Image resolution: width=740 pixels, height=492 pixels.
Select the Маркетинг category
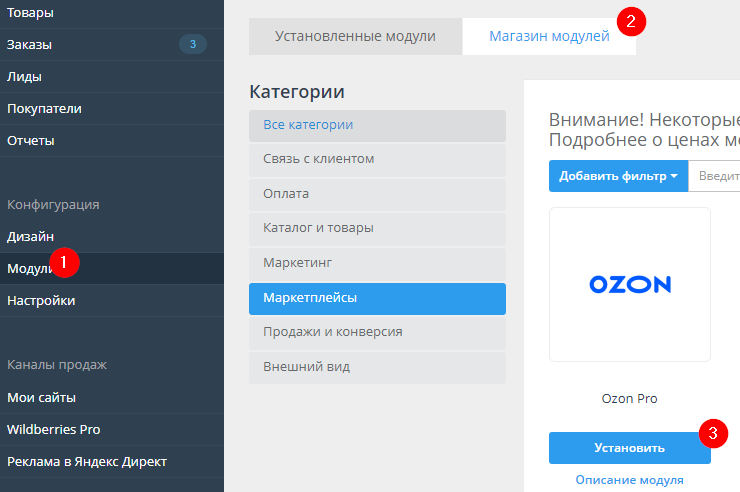pyautogui.click(x=377, y=264)
